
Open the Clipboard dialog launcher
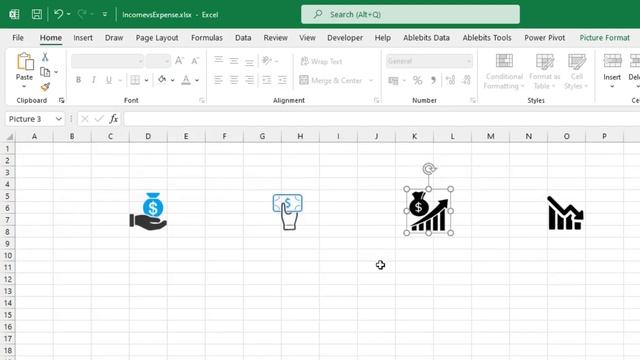point(61,100)
